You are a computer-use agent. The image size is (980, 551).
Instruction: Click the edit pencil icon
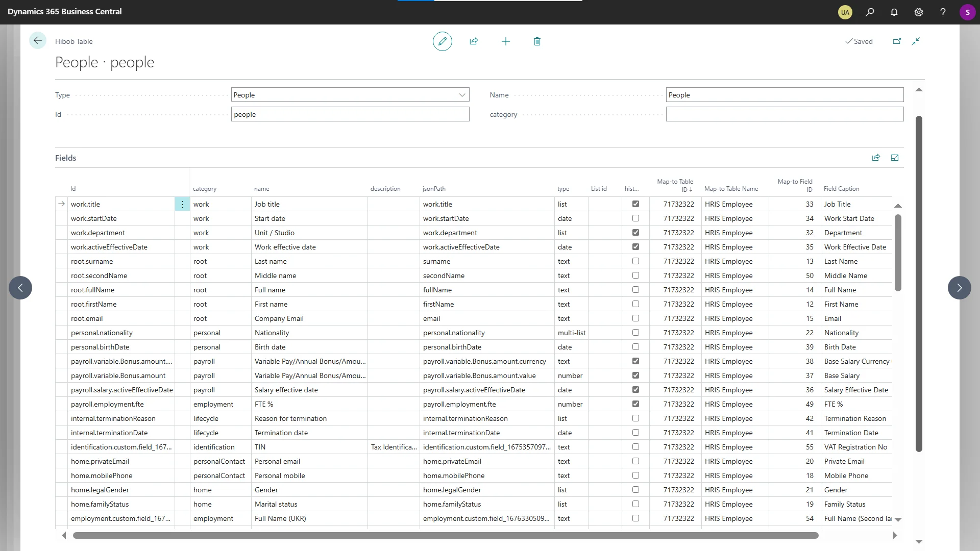(442, 41)
